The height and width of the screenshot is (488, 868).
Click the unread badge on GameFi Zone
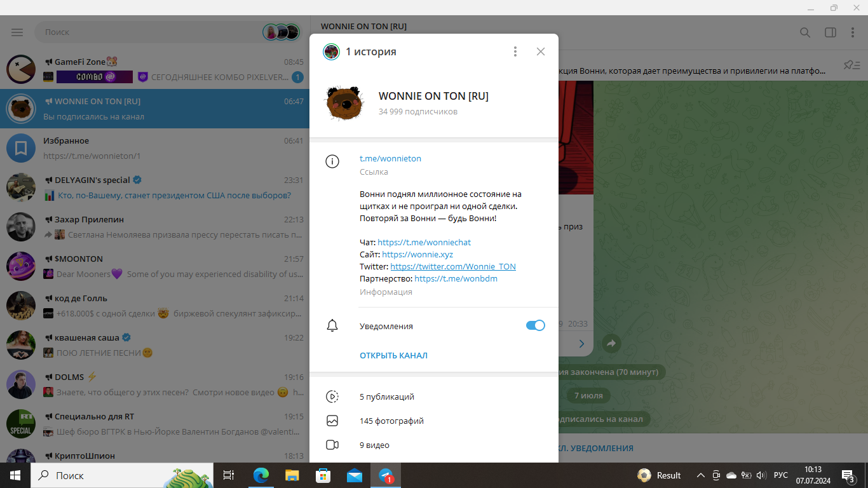pyautogui.click(x=297, y=78)
